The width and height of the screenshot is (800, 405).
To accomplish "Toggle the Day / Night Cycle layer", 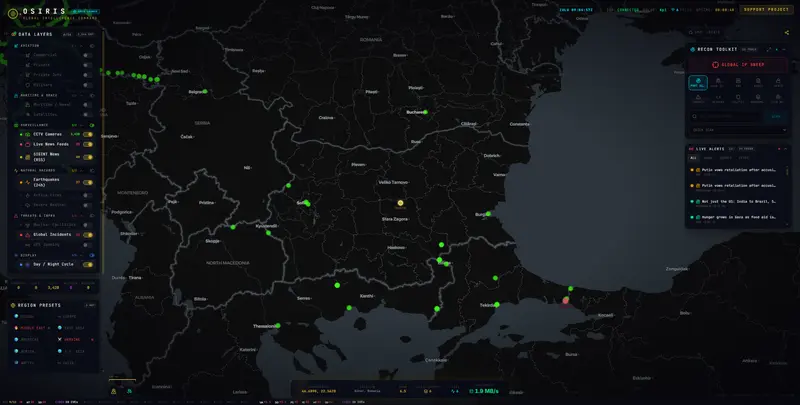I will [88, 264].
